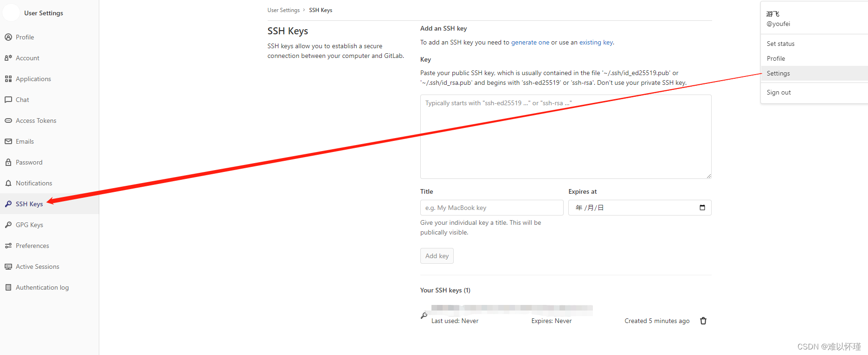Click the User Settings breadcrumb link
Viewport: 868px width, 355px height.
pos(283,10)
